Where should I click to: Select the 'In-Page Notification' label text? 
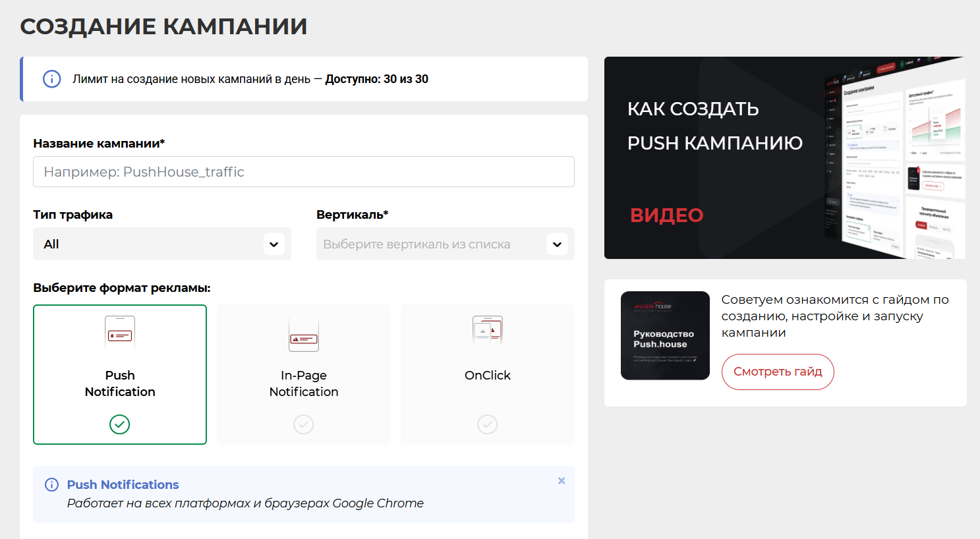[304, 383]
